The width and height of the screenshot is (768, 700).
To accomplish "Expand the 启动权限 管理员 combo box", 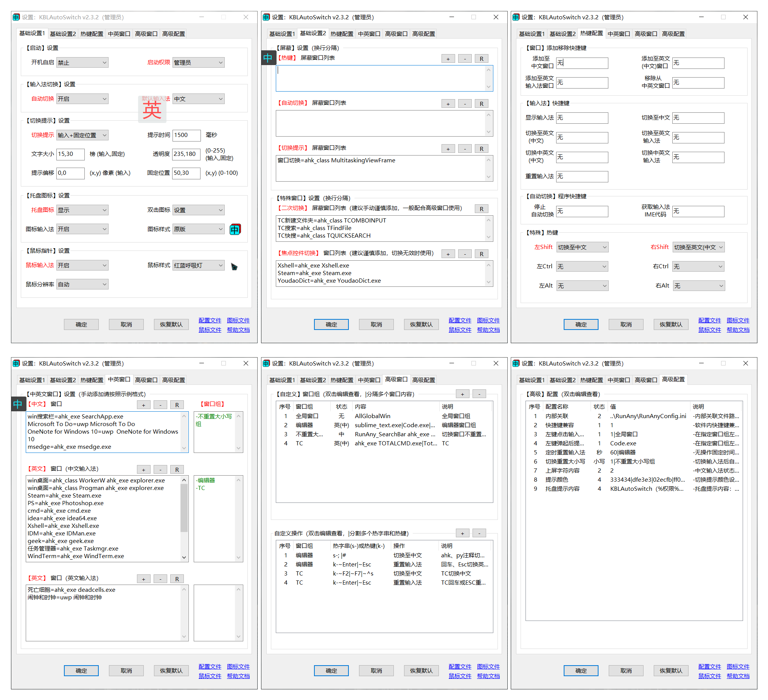I will pos(199,62).
